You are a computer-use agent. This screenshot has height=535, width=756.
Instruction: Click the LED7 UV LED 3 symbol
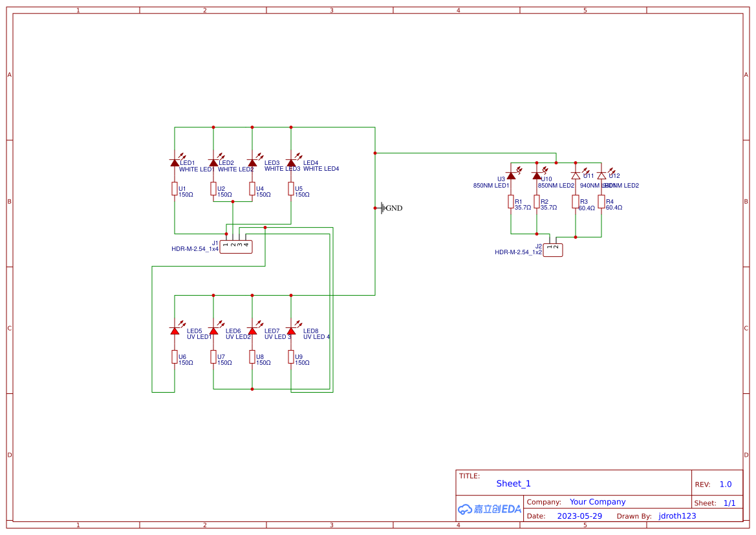click(x=252, y=329)
